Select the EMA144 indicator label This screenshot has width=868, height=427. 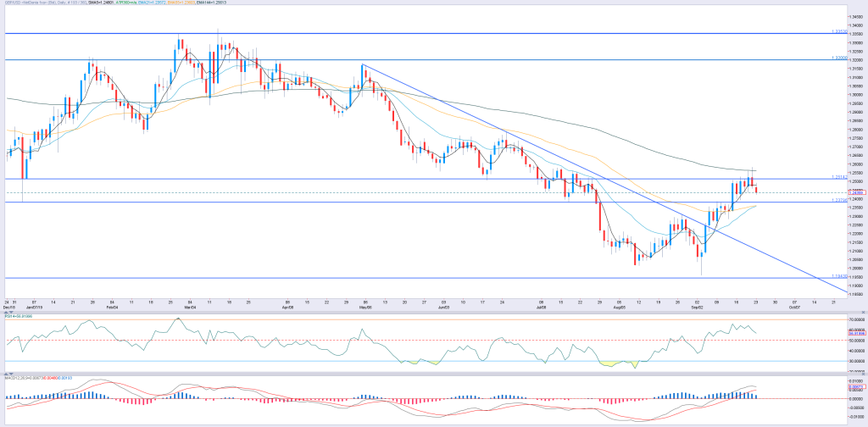click(x=211, y=3)
